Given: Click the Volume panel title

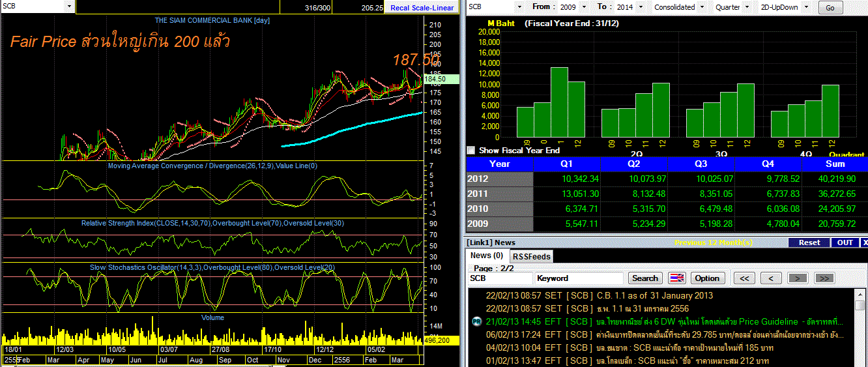Looking at the screenshot, I should (x=212, y=317).
